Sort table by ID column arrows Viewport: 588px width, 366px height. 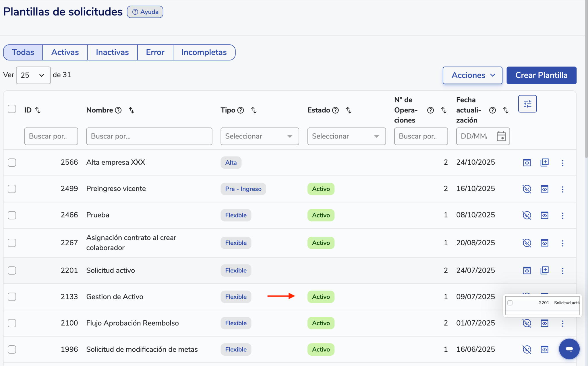pos(38,110)
